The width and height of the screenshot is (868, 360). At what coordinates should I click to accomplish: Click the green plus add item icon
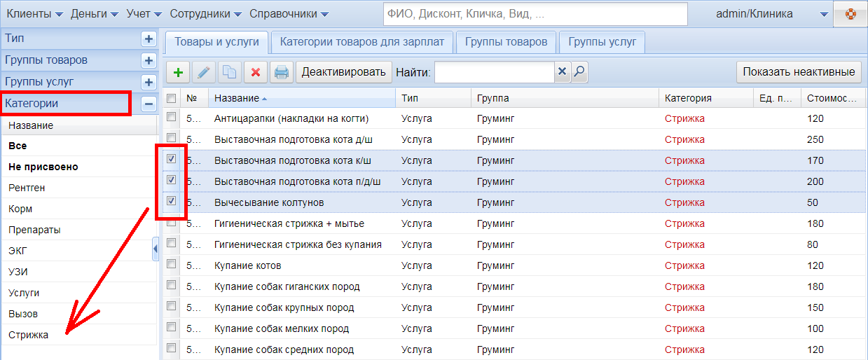coord(178,72)
